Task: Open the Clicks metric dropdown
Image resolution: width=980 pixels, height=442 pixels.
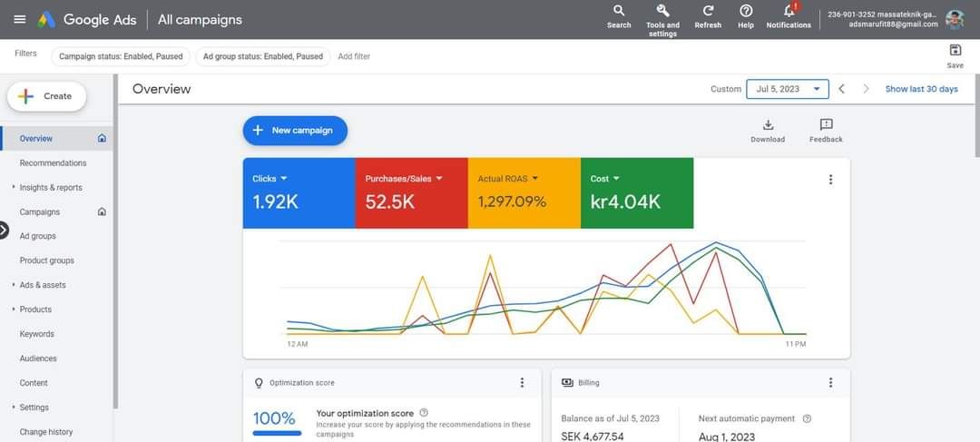Action: (269, 179)
